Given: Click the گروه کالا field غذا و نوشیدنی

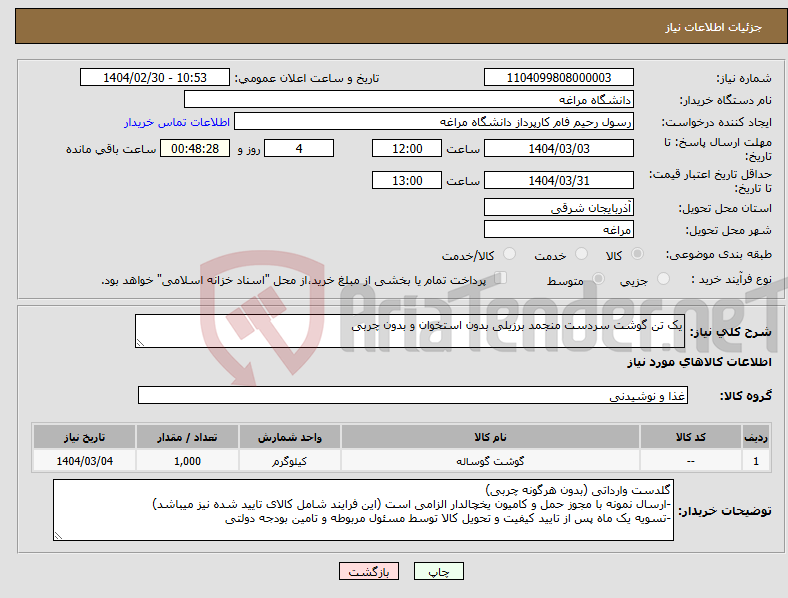Looking at the screenshot, I should pos(413,395).
